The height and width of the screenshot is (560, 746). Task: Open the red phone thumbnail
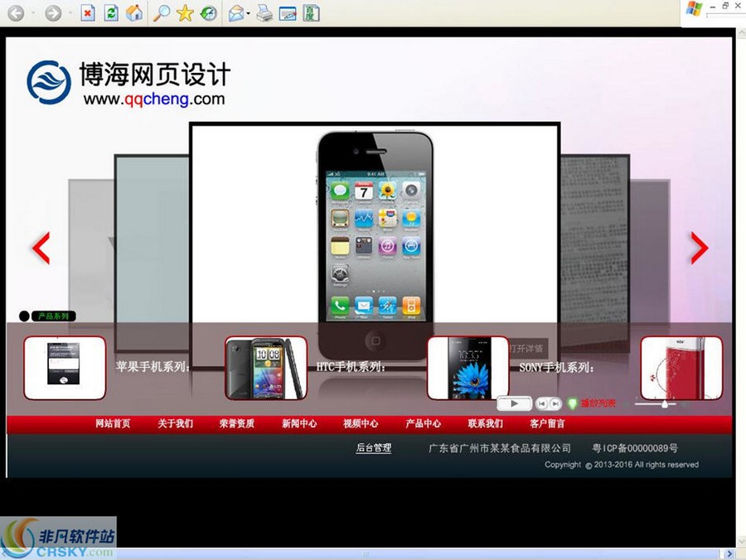[681, 368]
